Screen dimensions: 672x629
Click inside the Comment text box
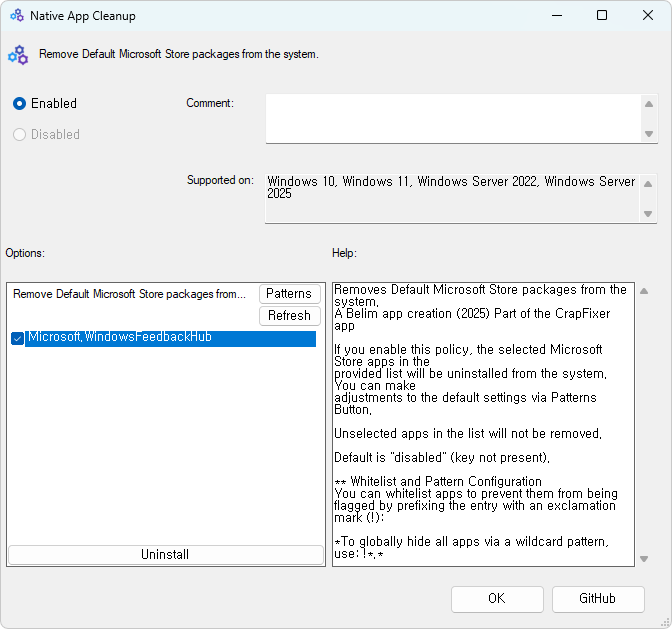[453, 119]
